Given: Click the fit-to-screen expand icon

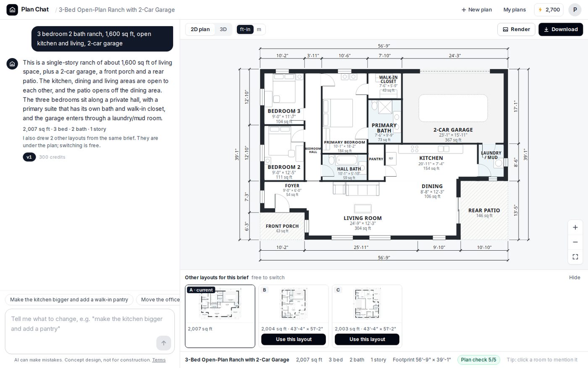Looking at the screenshot, I should point(575,257).
